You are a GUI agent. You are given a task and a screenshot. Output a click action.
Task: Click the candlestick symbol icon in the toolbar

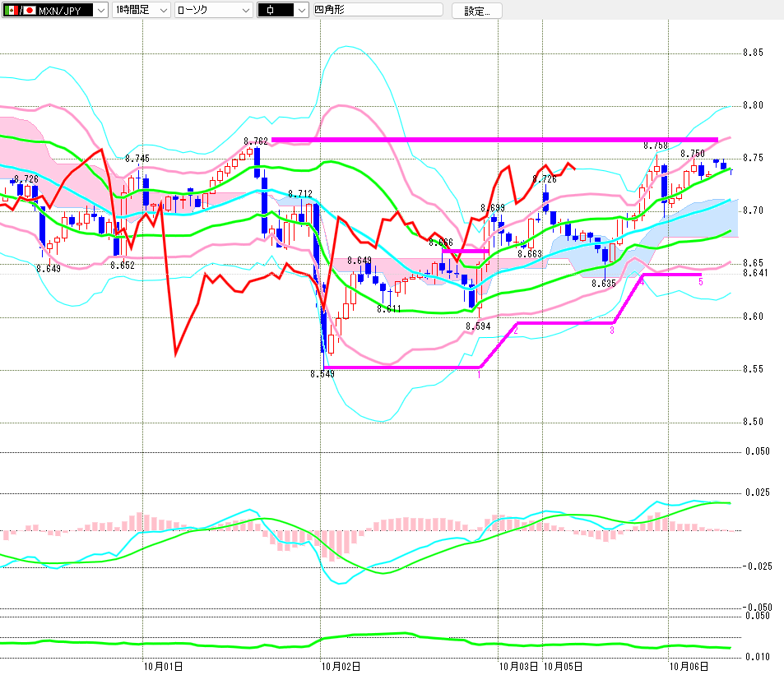(271, 10)
